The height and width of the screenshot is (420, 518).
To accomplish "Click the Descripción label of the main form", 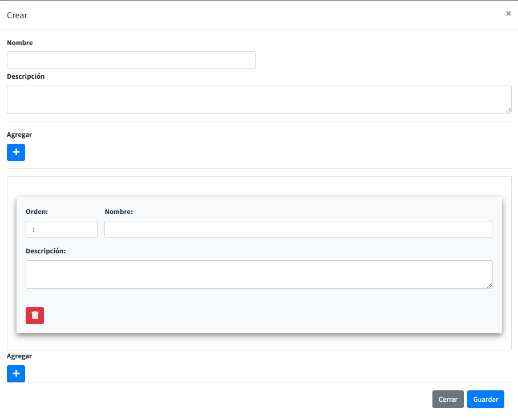I will click(26, 76).
